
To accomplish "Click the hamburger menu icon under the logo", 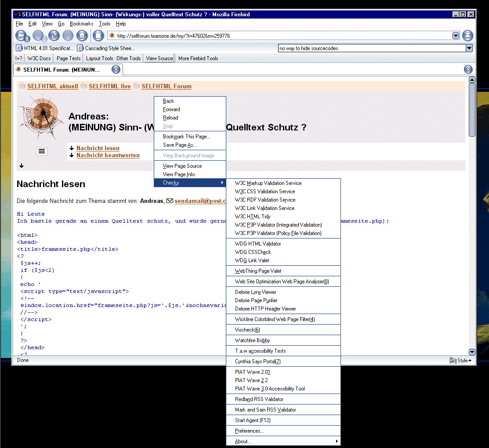I will pos(41,151).
